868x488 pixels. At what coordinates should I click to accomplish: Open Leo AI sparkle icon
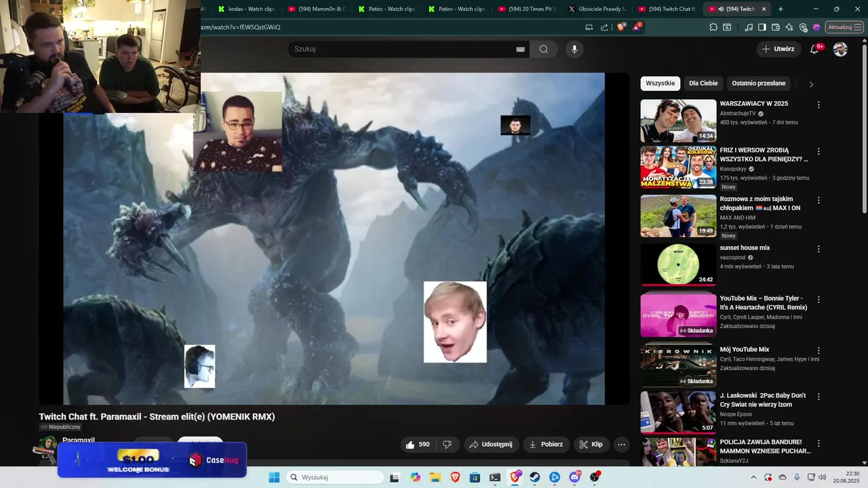coord(789,27)
